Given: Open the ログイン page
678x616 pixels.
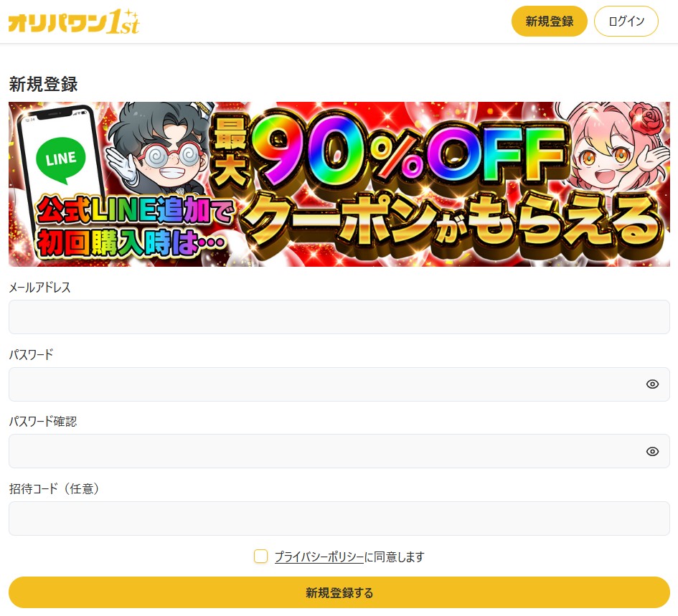Looking at the screenshot, I should coord(626,22).
